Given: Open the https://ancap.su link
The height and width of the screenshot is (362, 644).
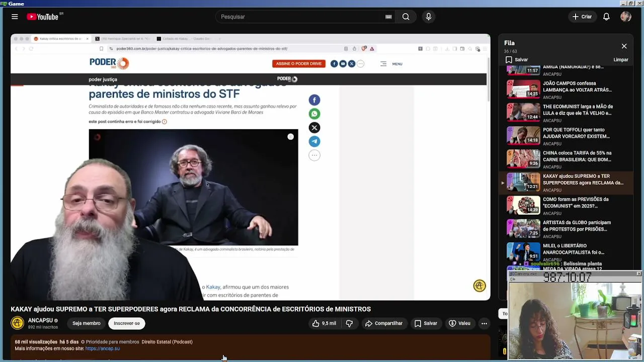Looking at the screenshot, I should tap(103, 348).
